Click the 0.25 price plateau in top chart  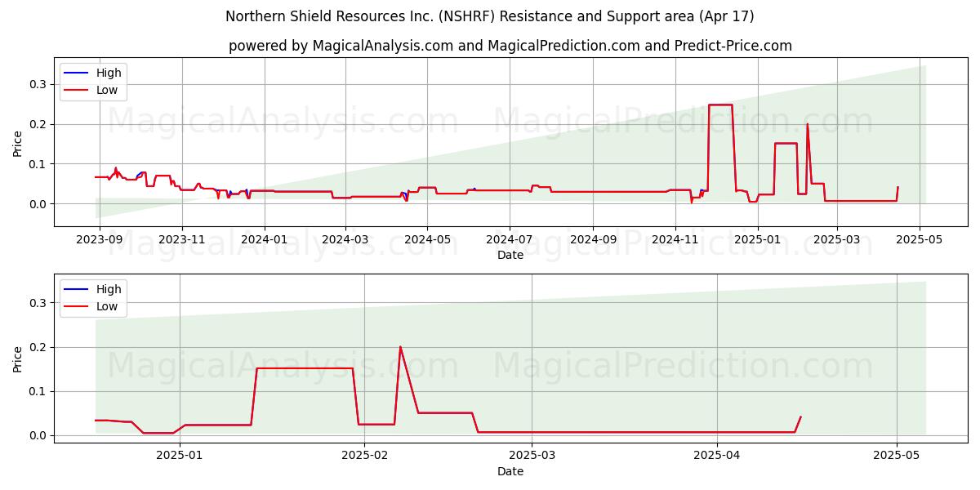(720, 105)
